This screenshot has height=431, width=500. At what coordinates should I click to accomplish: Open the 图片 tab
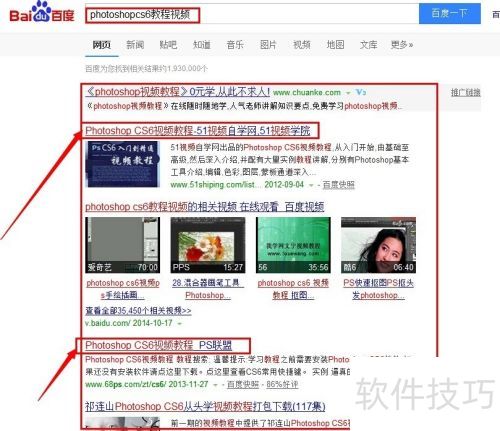(x=268, y=45)
